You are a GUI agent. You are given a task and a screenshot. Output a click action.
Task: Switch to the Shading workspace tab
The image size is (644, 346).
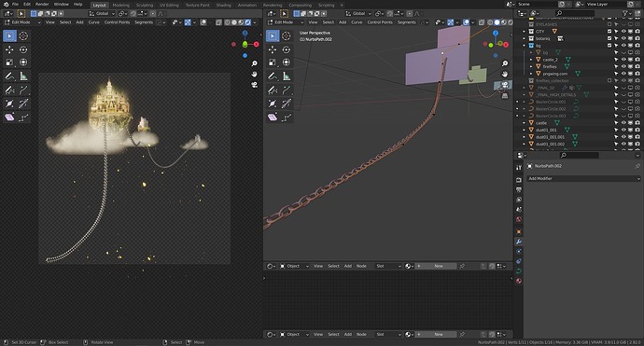223,5
